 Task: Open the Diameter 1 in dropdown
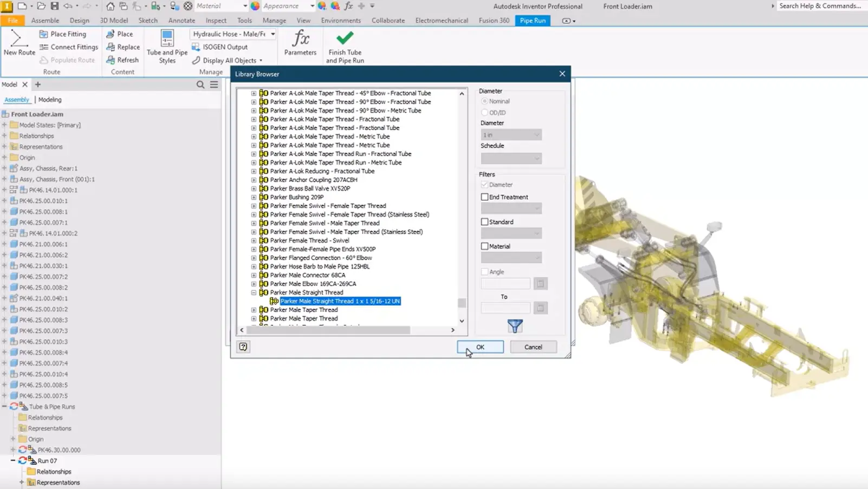coord(511,135)
